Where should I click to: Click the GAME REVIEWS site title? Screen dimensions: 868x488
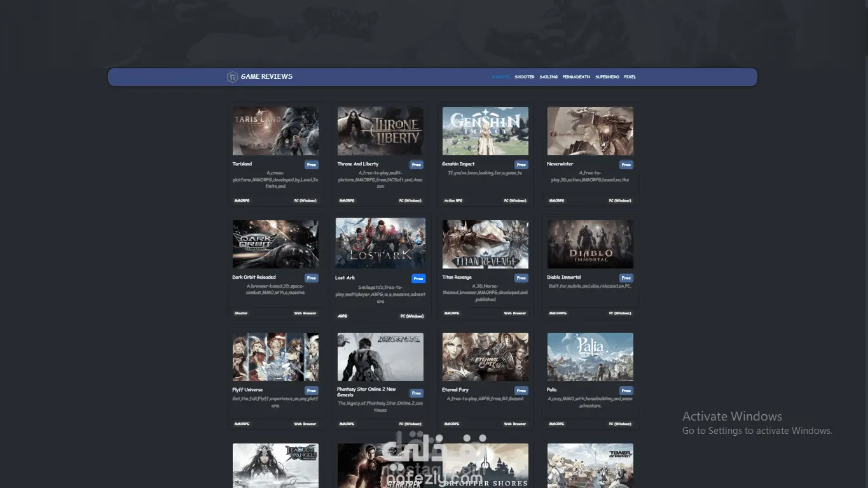(266, 76)
